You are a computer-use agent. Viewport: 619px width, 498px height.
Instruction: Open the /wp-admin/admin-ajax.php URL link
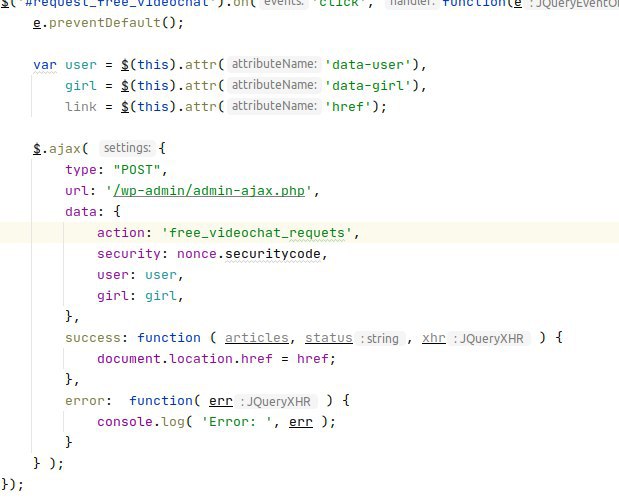point(209,191)
